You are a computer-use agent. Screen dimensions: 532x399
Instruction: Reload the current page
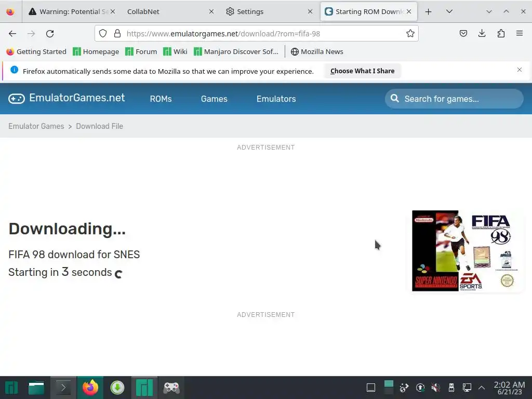[50, 34]
